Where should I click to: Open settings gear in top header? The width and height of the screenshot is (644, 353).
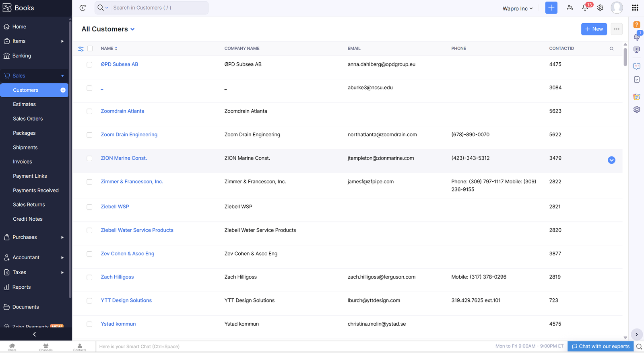pos(600,8)
